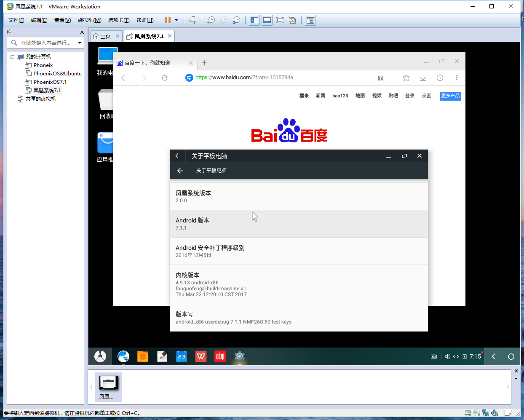Open the snapshot manager wrench-clock icon
This screenshot has height=420, width=524.
pos(237,20)
